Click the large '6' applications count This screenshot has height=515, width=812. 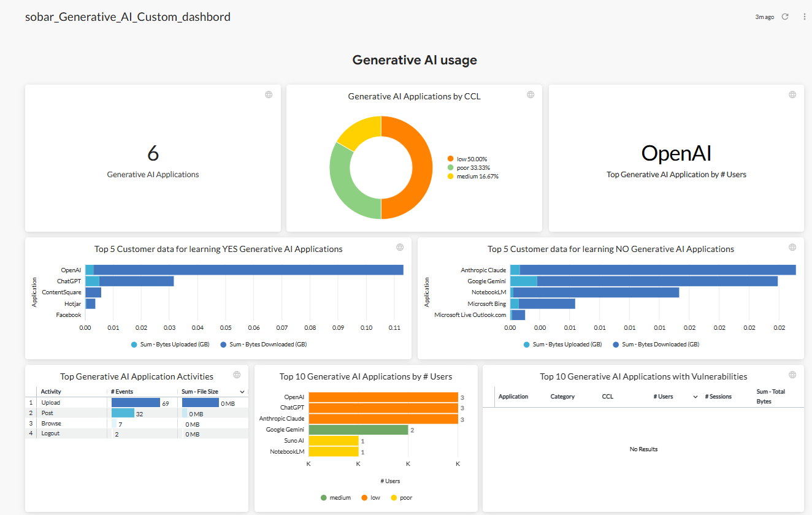153,153
